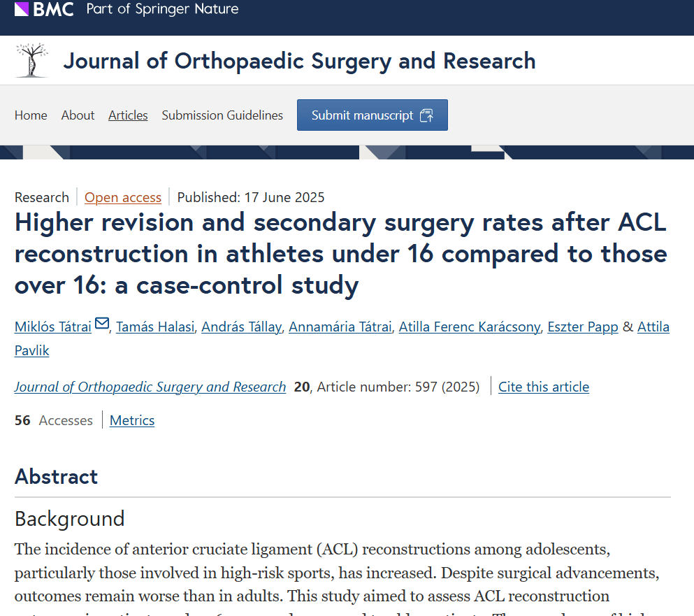Open the Articles section
The height and width of the screenshot is (616, 694).
(128, 115)
